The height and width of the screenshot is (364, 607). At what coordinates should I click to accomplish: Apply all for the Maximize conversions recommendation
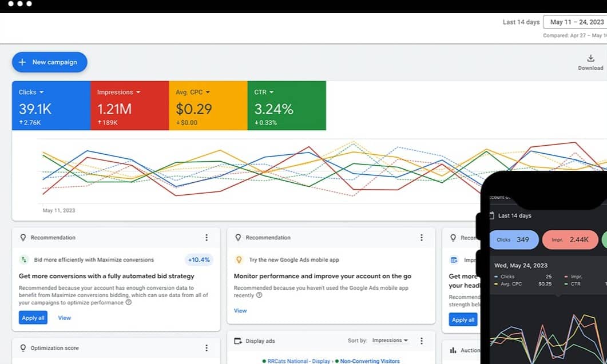33,318
